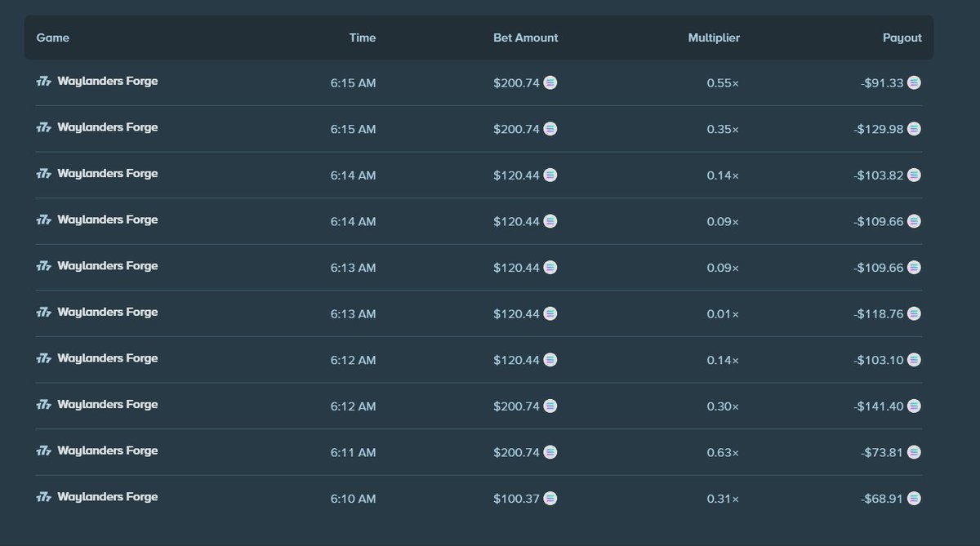The image size is (980, 546).
Task: Click the bet amount coin icon in the 0.35× row
Action: (550, 129)
